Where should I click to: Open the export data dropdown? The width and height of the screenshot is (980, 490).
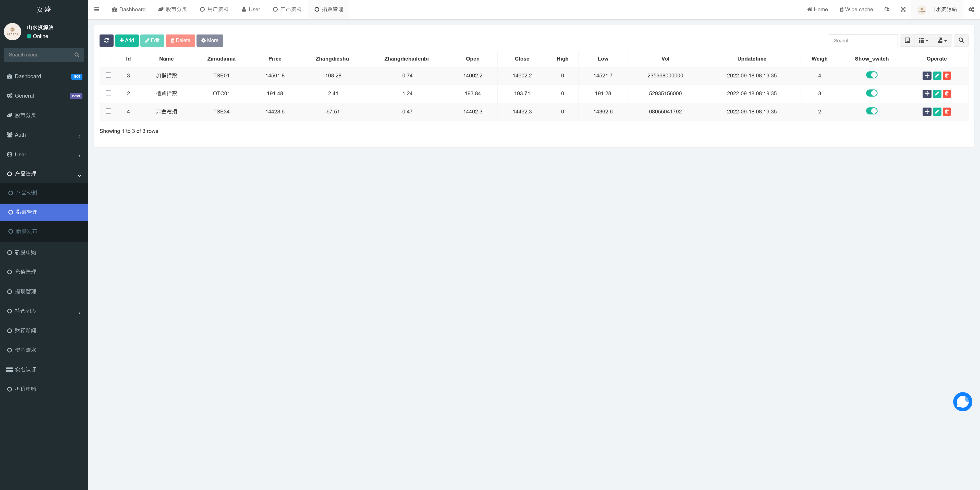pyautogui.click(x=942, y=40)
